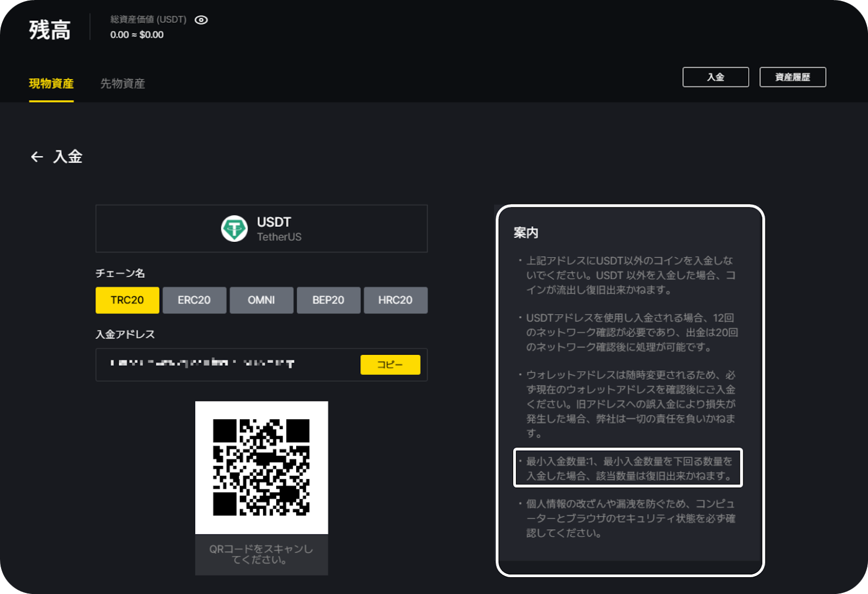Click the 案内 guidance heading
The height and width of the screenshot is (594, 868).
tap(526, 233)
